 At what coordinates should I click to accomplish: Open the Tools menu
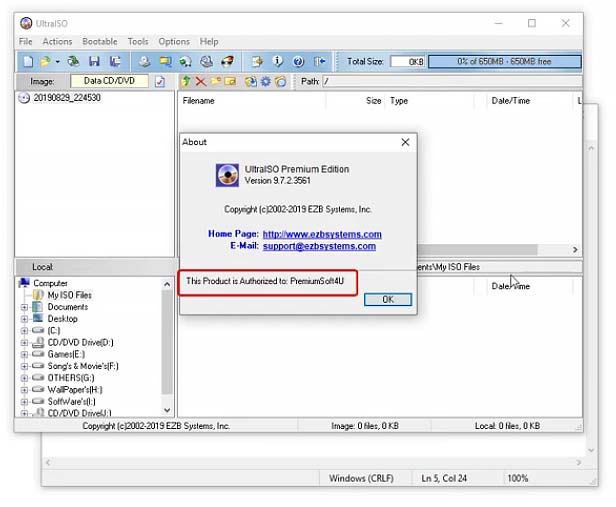[x=138, y=42]
